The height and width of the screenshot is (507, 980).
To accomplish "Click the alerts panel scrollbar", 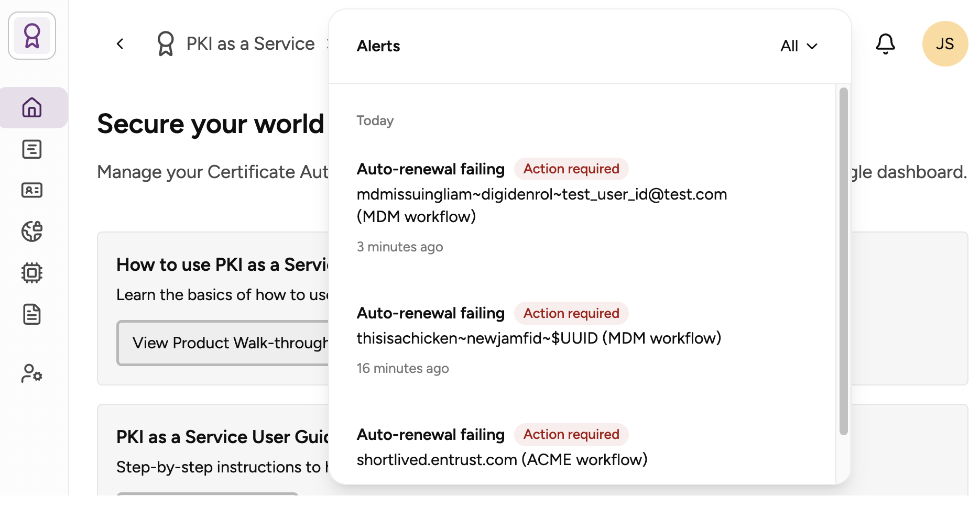I will (843, 261).
